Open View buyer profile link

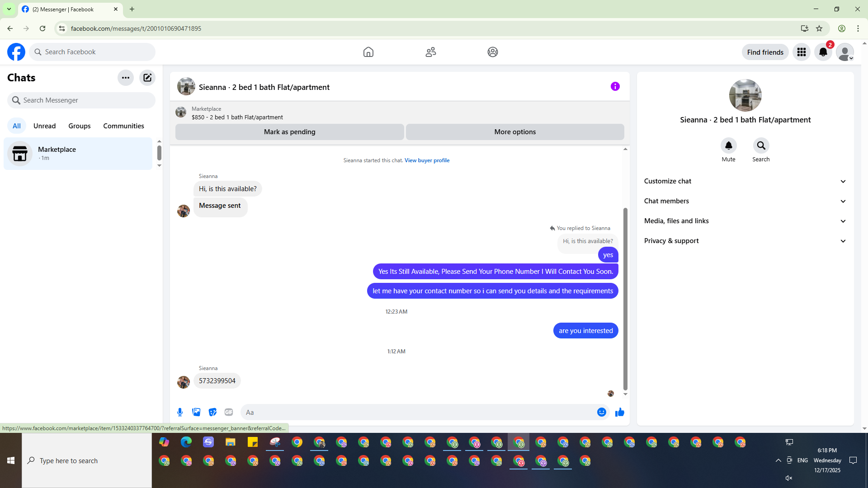click(427, 160)
